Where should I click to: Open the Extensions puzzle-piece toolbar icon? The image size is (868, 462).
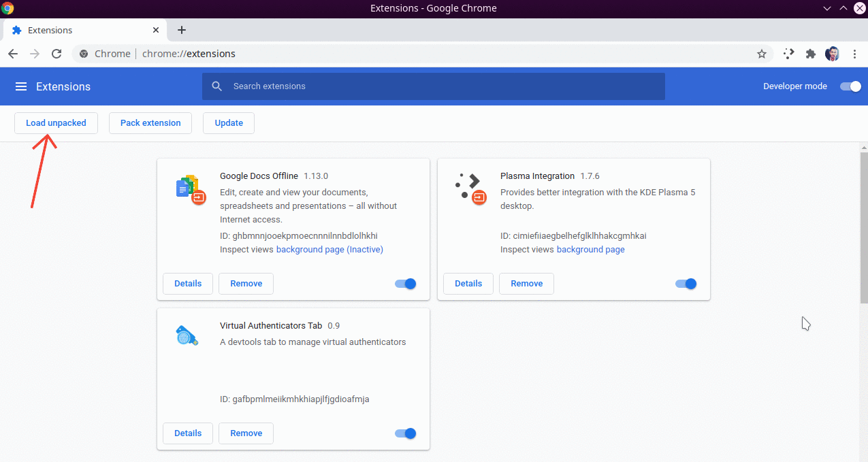(810, 54)
